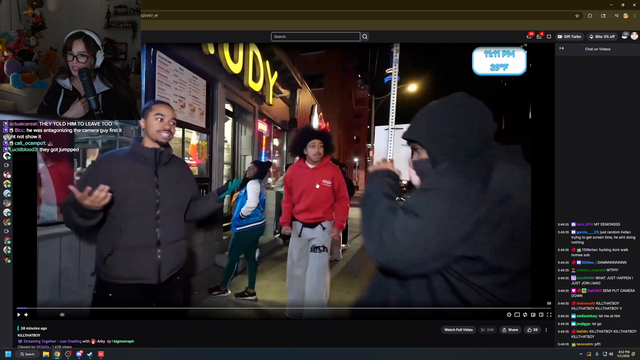640x360 pixels.
Task: Open File Explorer from the taskbar
Action: click(46, 354)
